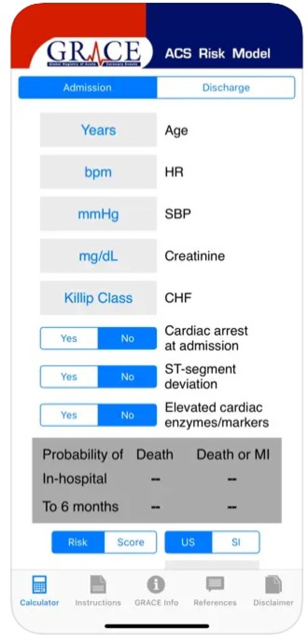
Task: Set ST-segment deviation to Yes
Action: point(68,377)
